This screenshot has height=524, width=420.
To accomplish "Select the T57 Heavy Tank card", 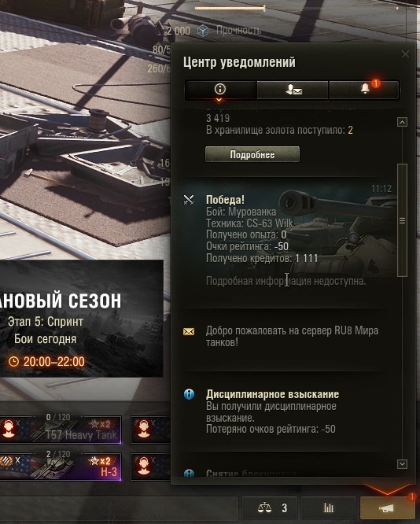I will [x=61, y=430].
